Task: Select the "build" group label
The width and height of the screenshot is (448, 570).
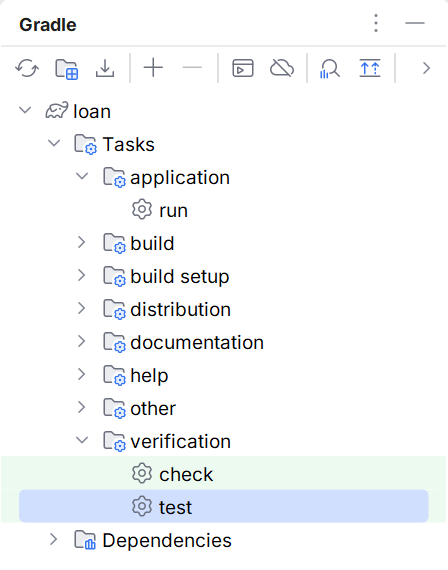Action: coord(152,243)
